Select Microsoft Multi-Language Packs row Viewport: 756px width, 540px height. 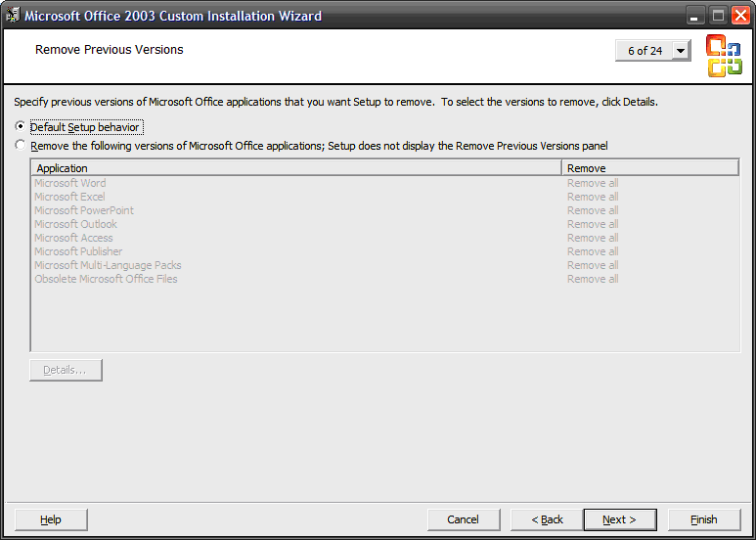pyautogui.click(x=108, y=265)
